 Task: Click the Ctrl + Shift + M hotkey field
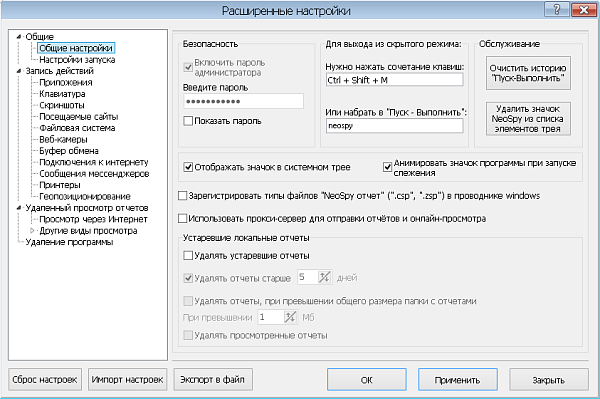pyautogui.click(x=395, y=80)
